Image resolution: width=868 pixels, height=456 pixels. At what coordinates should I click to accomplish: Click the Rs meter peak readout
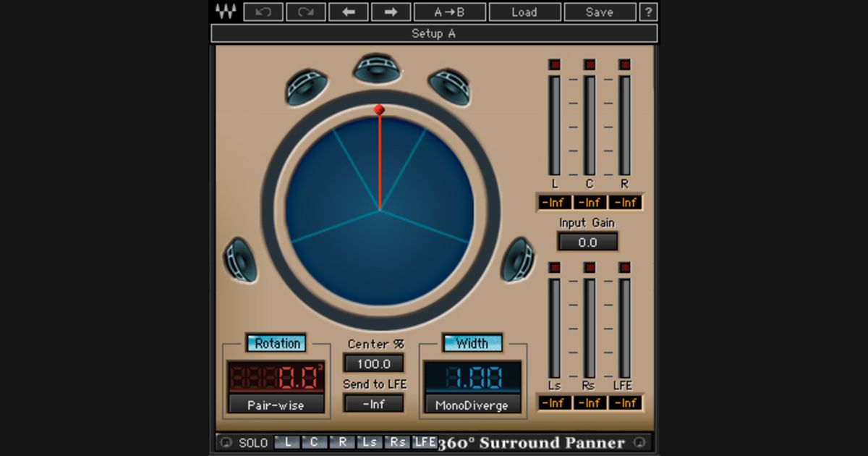click(590, 403)
